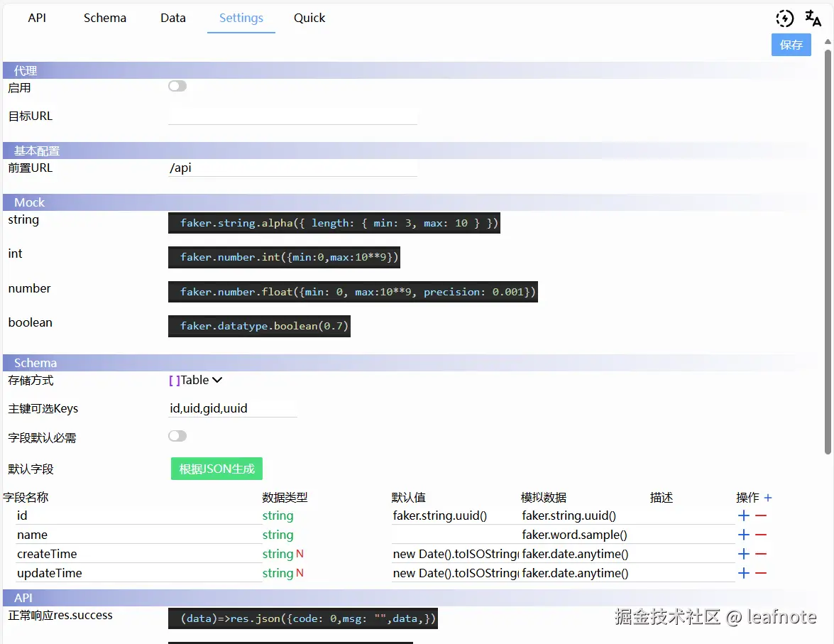
Task: Add a field after the id row
Action: (x=744, y=515)
